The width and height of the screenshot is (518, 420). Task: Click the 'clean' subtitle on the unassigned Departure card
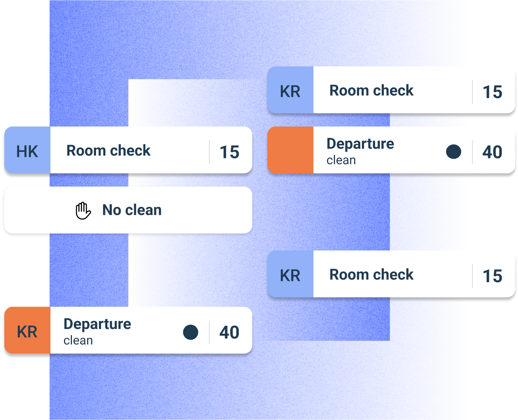pyautogui.click(x=341, y=160)
